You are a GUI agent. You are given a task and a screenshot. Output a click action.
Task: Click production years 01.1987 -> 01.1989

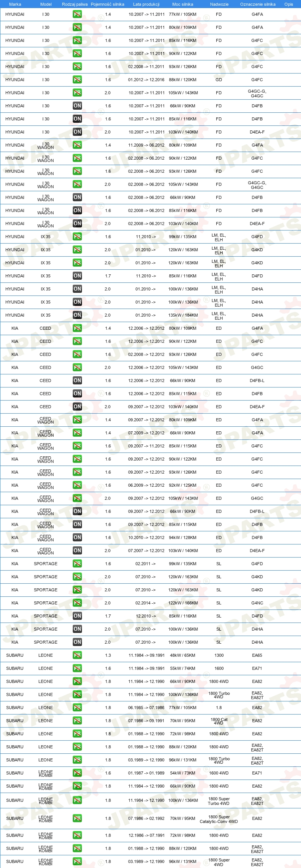[x=146, y=773]
